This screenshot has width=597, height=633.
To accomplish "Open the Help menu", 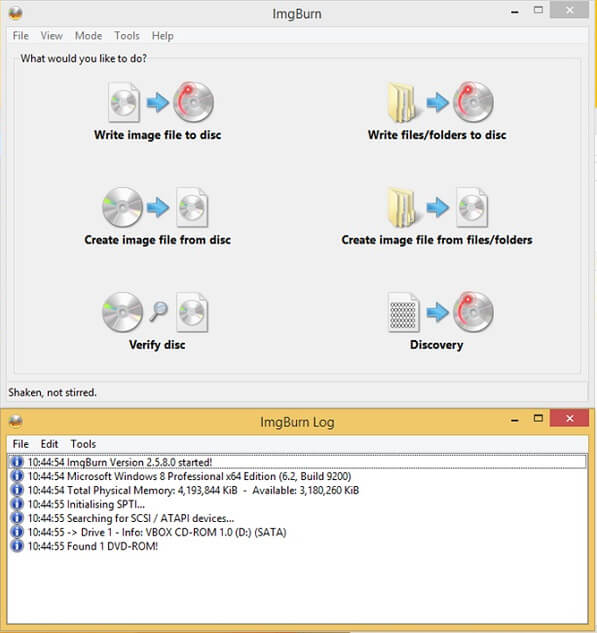I will 163,36.
